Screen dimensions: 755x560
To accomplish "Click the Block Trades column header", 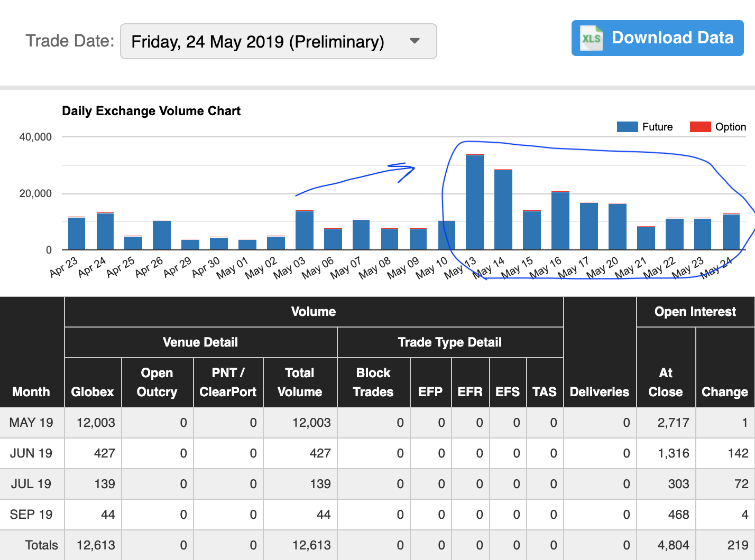I will click(373, 382).
